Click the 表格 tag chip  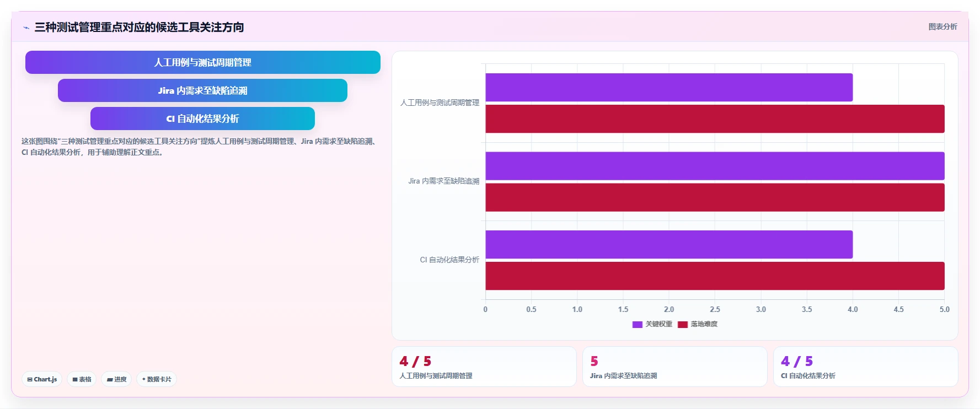point(82,379)
